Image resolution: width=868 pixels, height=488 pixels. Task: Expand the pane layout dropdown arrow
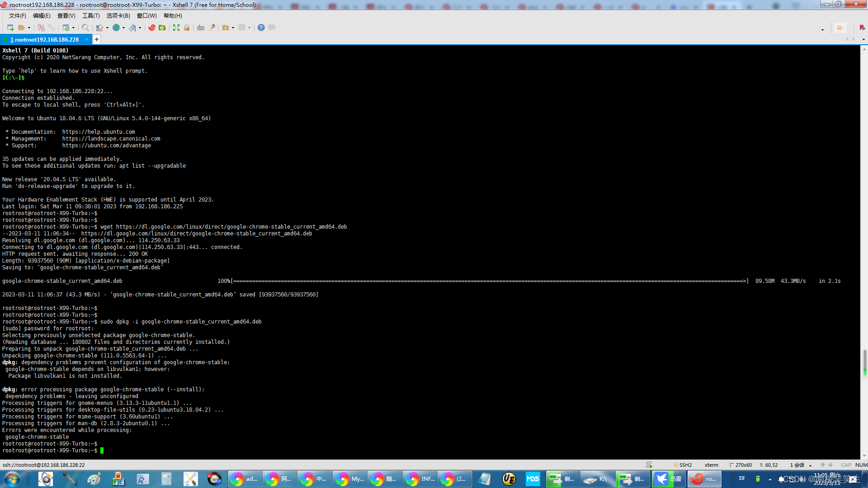[249, 28]
